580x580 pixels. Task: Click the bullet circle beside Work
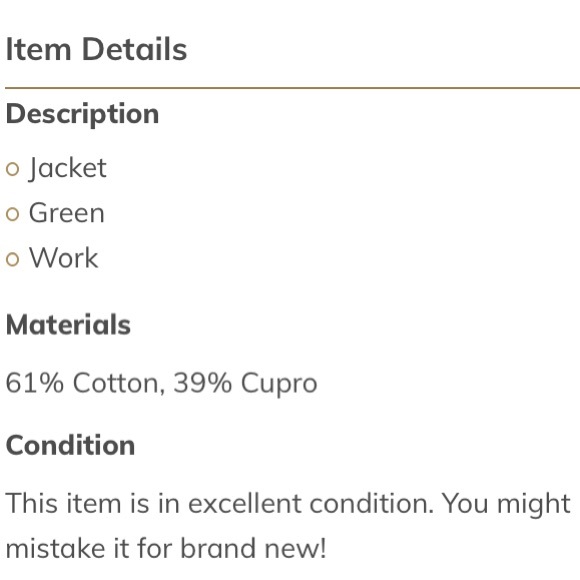point(13,259)
